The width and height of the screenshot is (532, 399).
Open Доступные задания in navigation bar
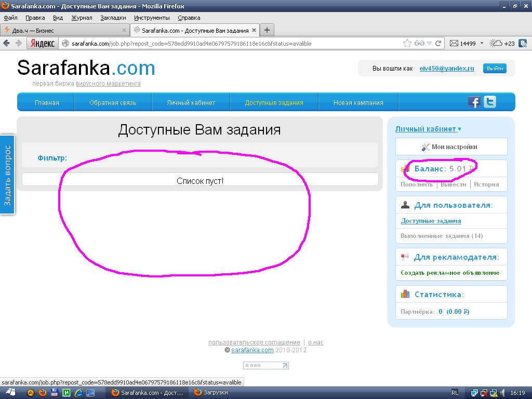[274, 102]
